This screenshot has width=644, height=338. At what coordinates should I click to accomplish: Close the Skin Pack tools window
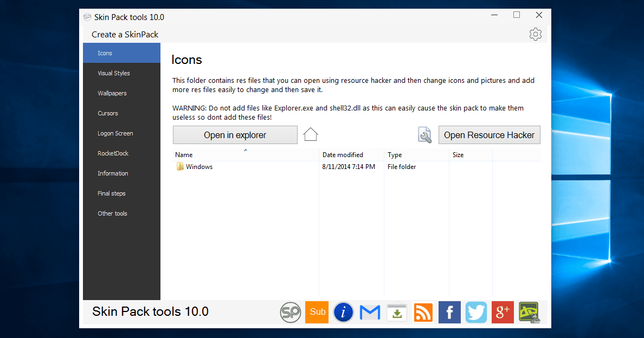(x=539, y=15)
